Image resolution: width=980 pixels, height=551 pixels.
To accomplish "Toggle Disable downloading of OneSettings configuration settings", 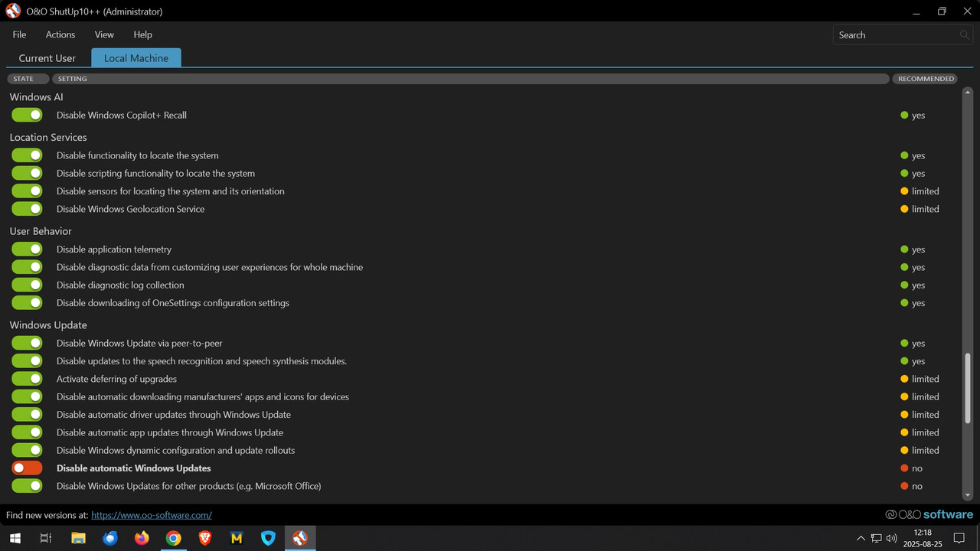I will click(27, 302).
